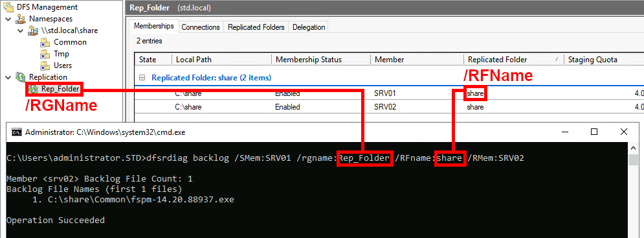Open the Replicated Folders tab
The image size is (644, 238).
tap(256, 27)
